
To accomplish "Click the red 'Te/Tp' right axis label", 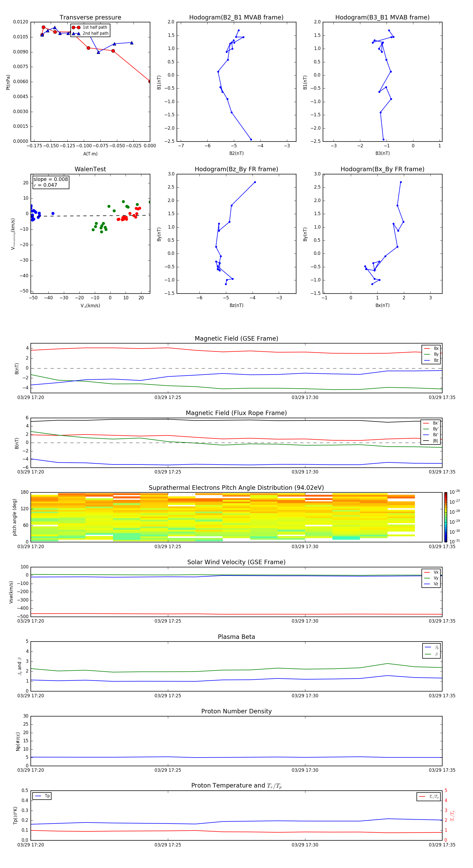I will 453,816.
